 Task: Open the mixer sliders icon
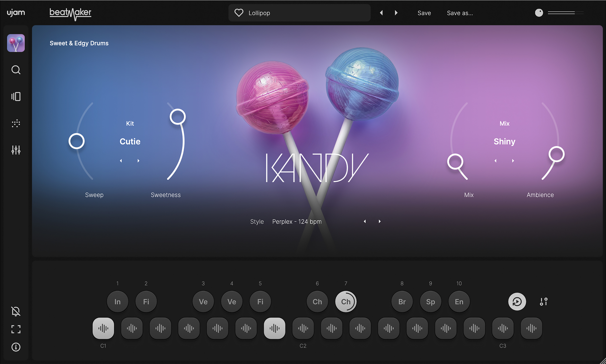16,150
